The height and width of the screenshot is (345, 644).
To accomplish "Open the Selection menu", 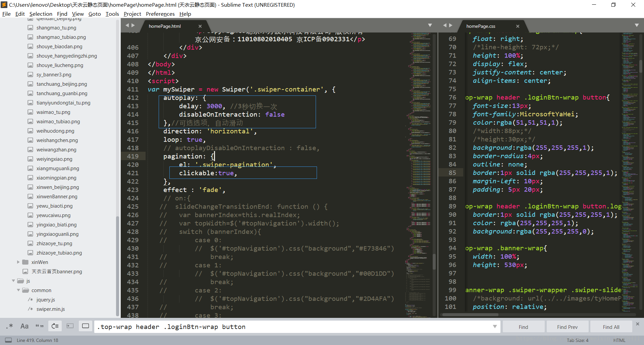I will [x=41, y=14].
